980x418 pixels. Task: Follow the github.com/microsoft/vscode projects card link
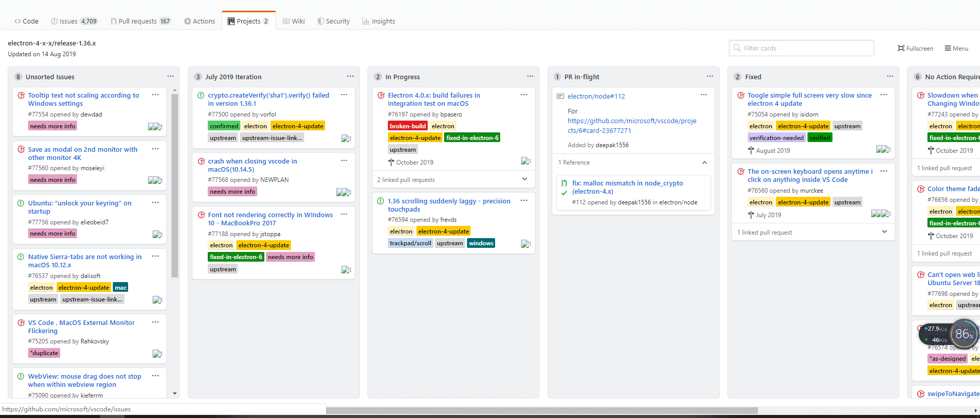pos(632,126)
